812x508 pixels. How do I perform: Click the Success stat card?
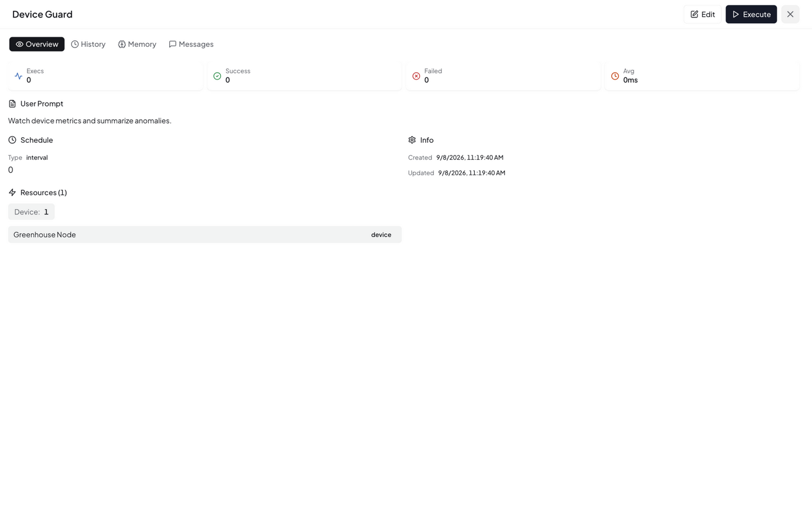click(x=304, y=76)
